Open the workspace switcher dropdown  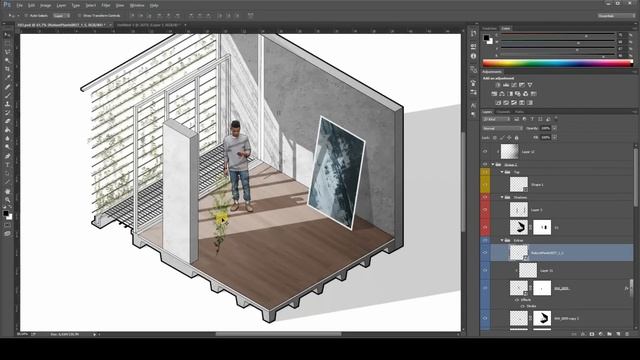click(x=616, y=16)
